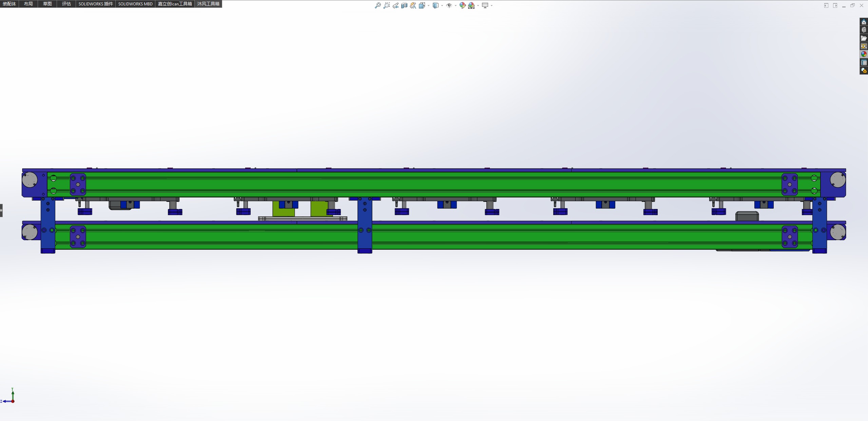Expand the Display Style dropdown arrow
This screenshot has width=868, height=421.
pos(442,5)
